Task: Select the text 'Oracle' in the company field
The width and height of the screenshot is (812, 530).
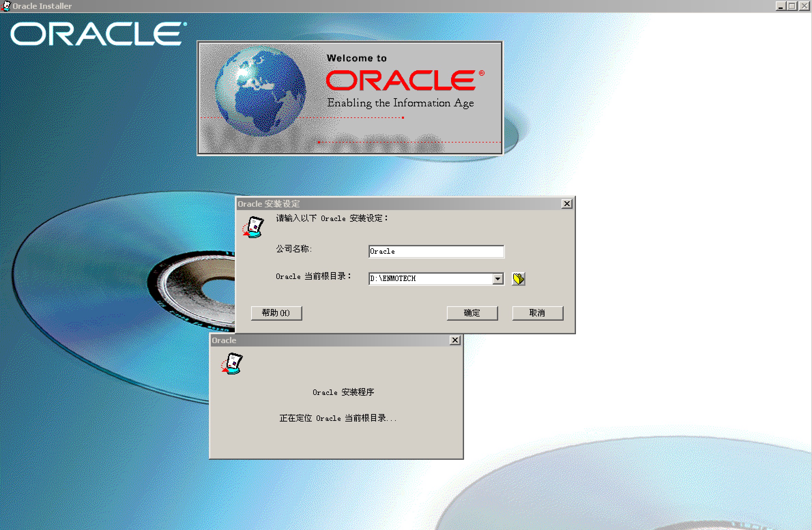Action: coord(382,251)
